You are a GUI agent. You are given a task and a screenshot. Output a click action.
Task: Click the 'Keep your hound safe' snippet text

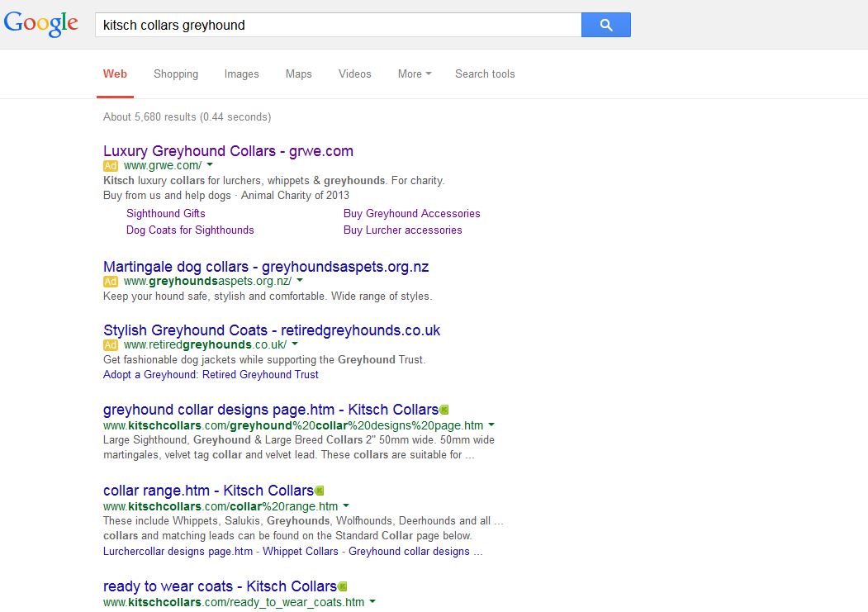pos(268,296)
